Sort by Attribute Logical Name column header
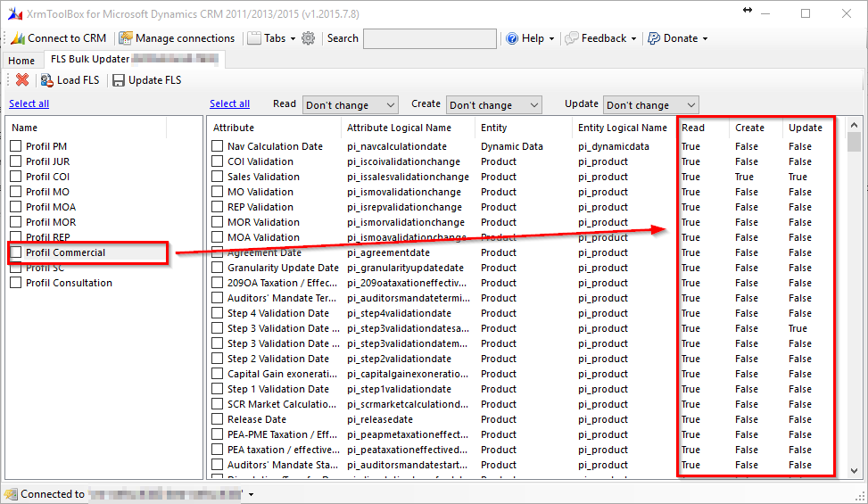868x504 pixels. tap(408, 128)
